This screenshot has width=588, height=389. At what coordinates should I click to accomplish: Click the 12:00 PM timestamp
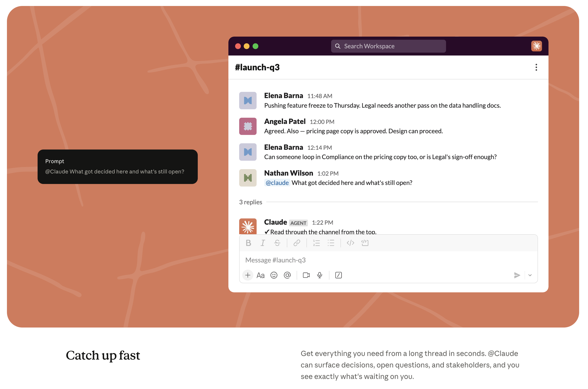pyautogui.click(x=322, y=122)
